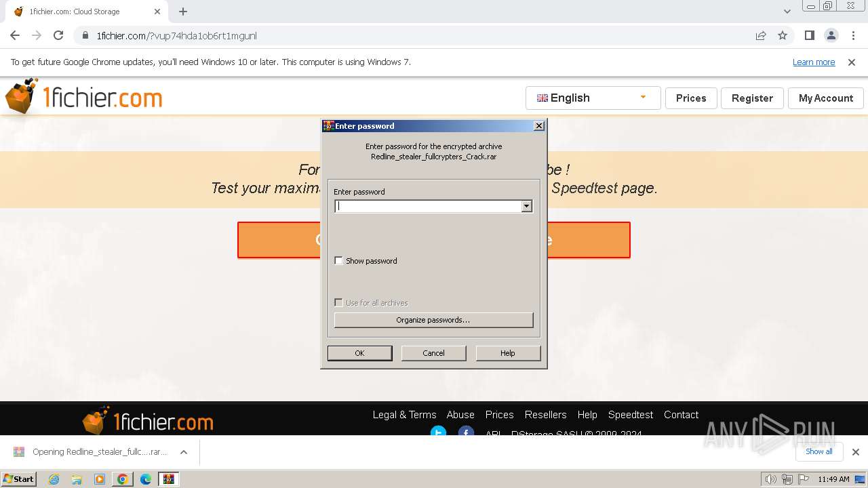Share this page icon in address bar
Image resolution: width=868 pixels, height=488 pixels.
(761, 36)
